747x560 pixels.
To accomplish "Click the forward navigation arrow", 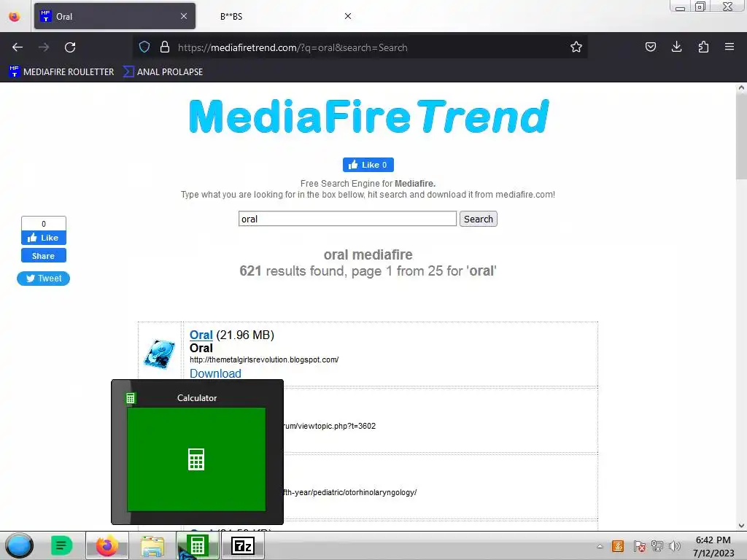I will coord(44,47).
